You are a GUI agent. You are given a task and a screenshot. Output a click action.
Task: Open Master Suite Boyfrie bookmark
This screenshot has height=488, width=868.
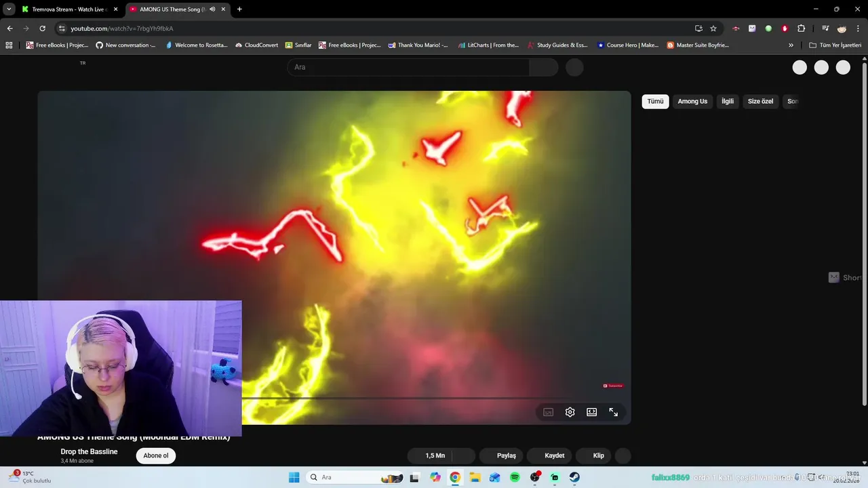click(698, 45)
